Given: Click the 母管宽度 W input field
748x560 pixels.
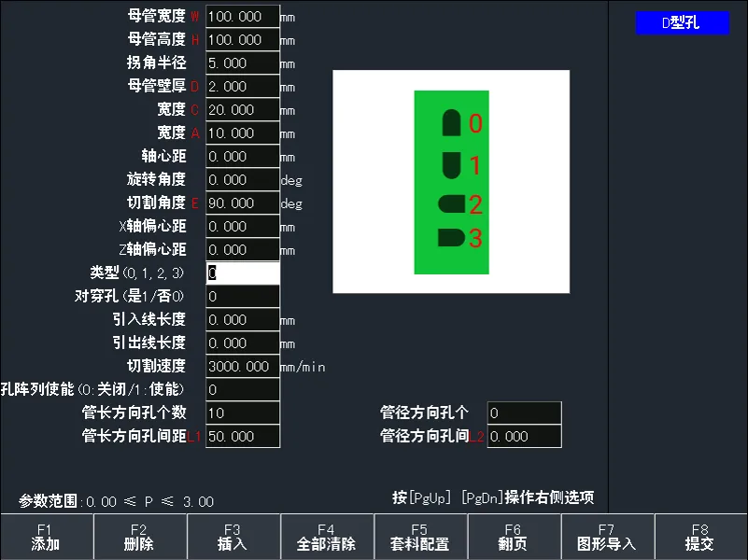Looking at the screenshot, I should [x=243, y=17].
